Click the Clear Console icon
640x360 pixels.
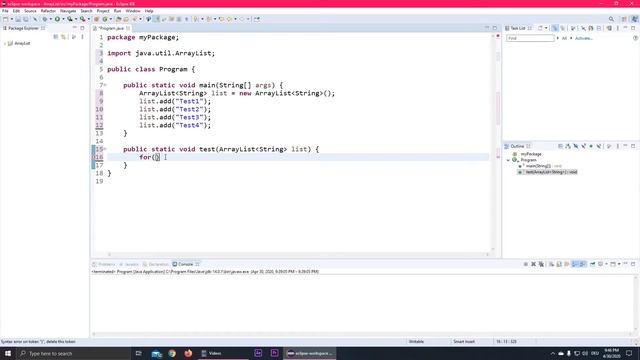(551, 264)
